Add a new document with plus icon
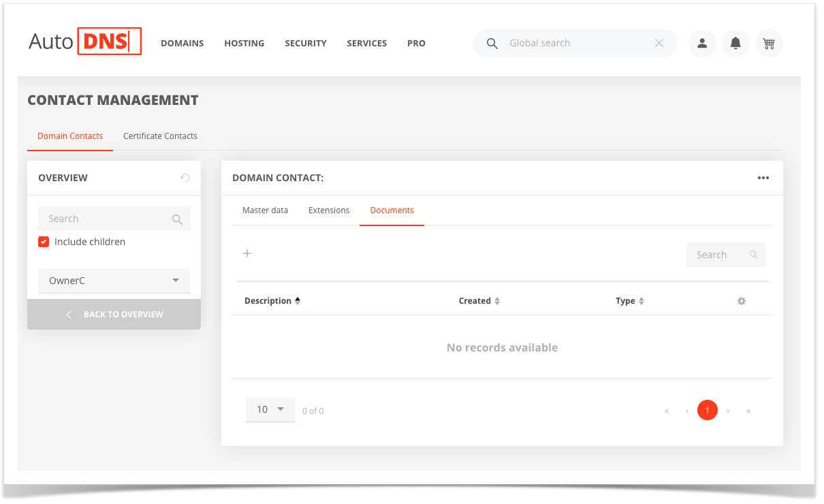 [x=247, y=253]
